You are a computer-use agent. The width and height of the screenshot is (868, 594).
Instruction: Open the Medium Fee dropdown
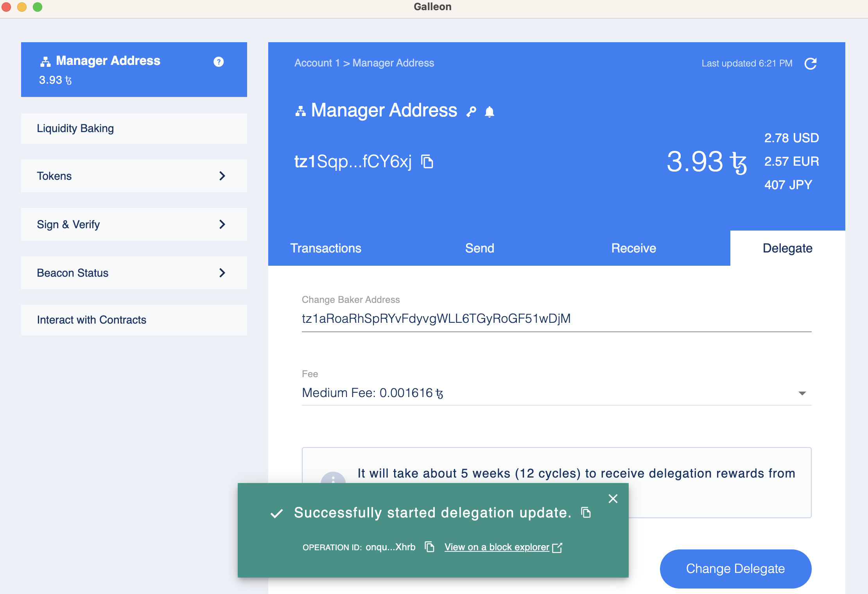[556, 393]
